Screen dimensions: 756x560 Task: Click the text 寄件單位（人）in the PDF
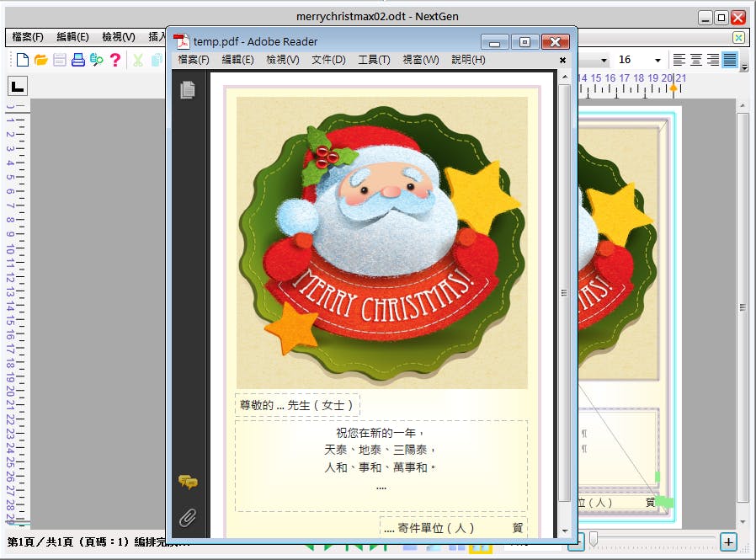pyautogui.click(x=436, y=528)
